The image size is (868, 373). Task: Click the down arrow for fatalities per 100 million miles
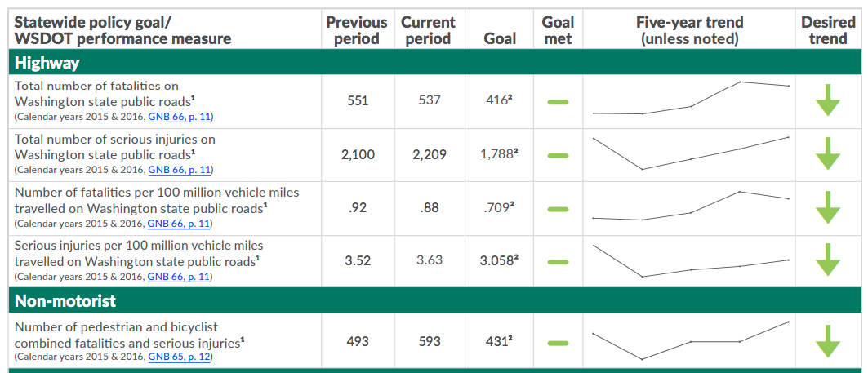point(828,207)
